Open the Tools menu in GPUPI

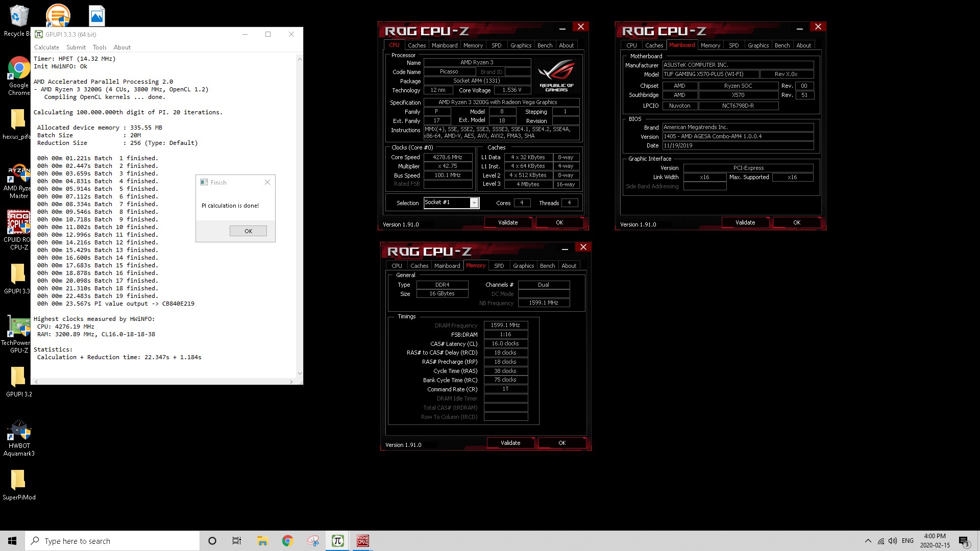[100, 47]
